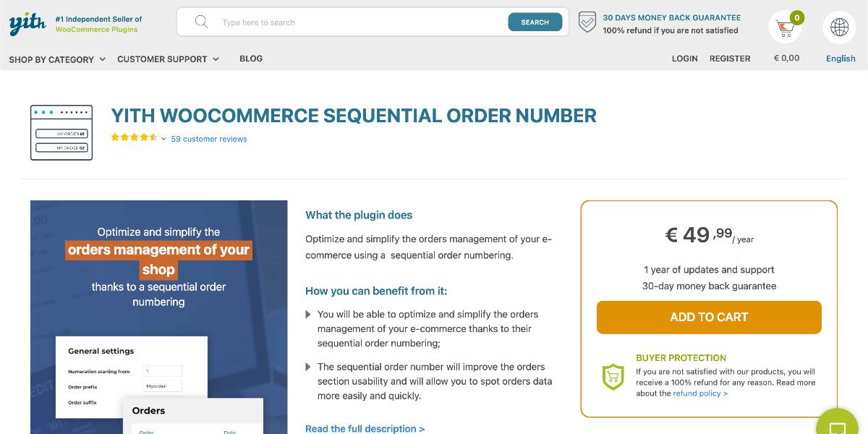The width and height of the screenshot is (868, 434).
Task: Expand Shop By Category menu
Action: pyautogui.click(x=57, y=59)
